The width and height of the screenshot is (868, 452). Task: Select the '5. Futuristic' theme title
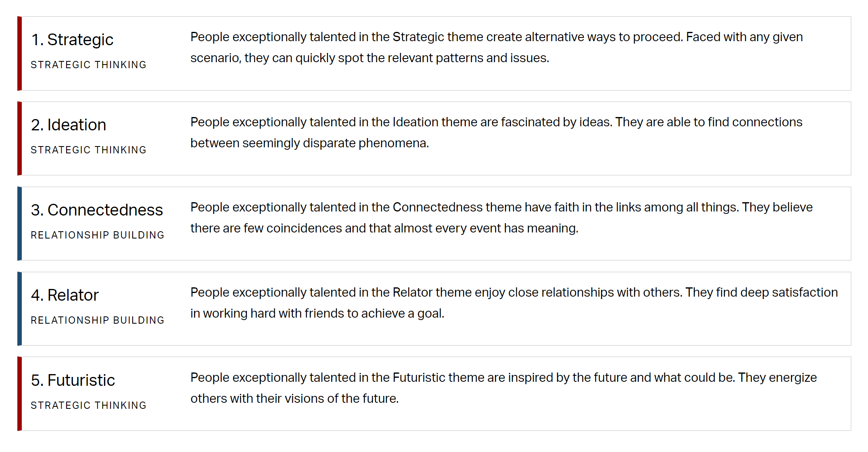(73, 380)
